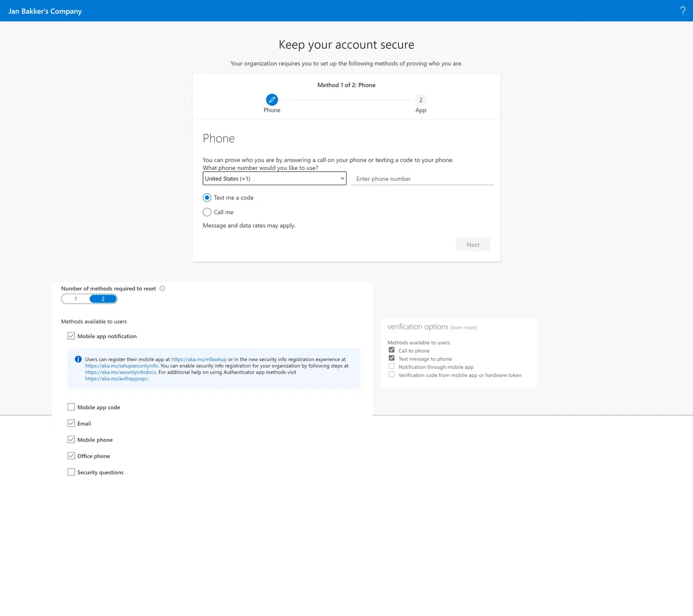Click the blue info icon in the notice
Screen dimensions: 693x616
[78, 359]
